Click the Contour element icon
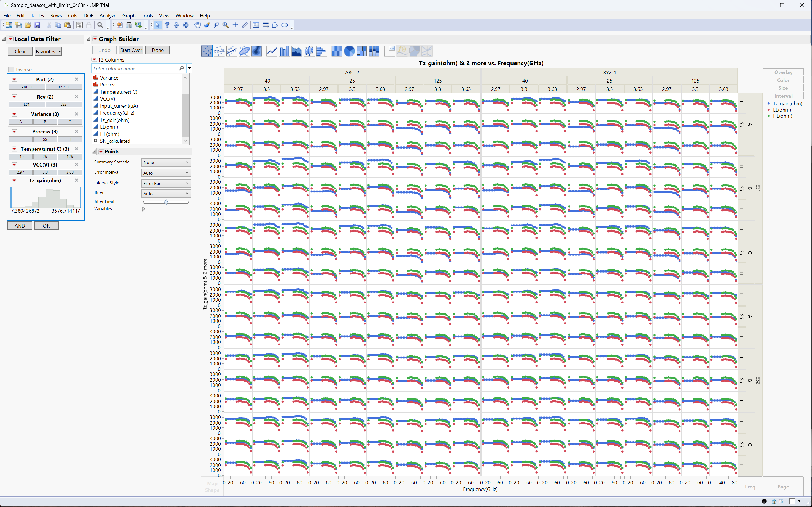Viewport: 812px width, 507px height. (x=256, y=51)
